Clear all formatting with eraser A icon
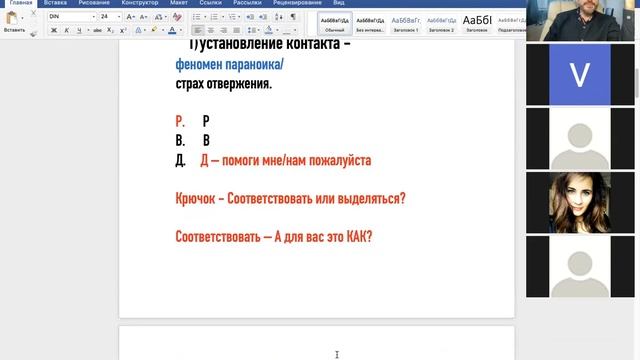Viewport: 640px width, 360px height. click(177, 17)
